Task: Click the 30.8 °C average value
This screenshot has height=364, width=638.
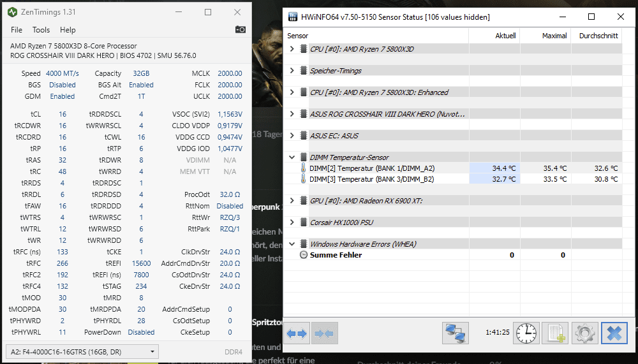Action: (x=606, y=179)
